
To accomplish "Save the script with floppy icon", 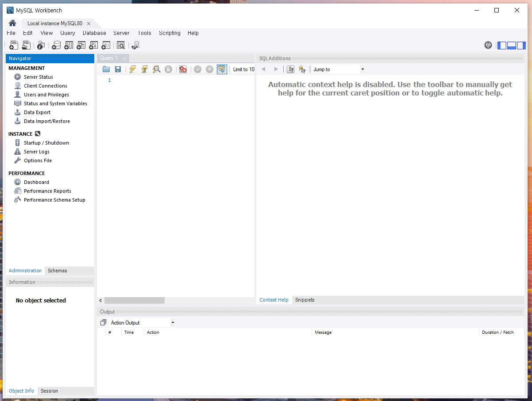I will (118, 69).
